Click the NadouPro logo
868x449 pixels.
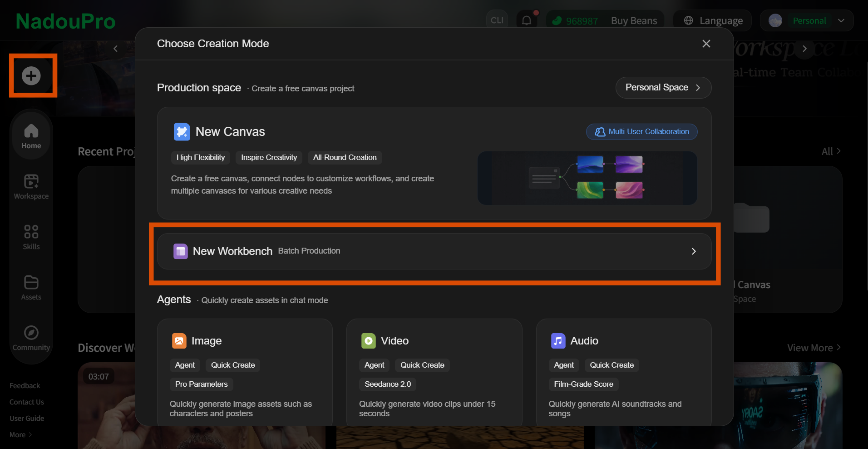pyautogui.click(x=66, y=21)
